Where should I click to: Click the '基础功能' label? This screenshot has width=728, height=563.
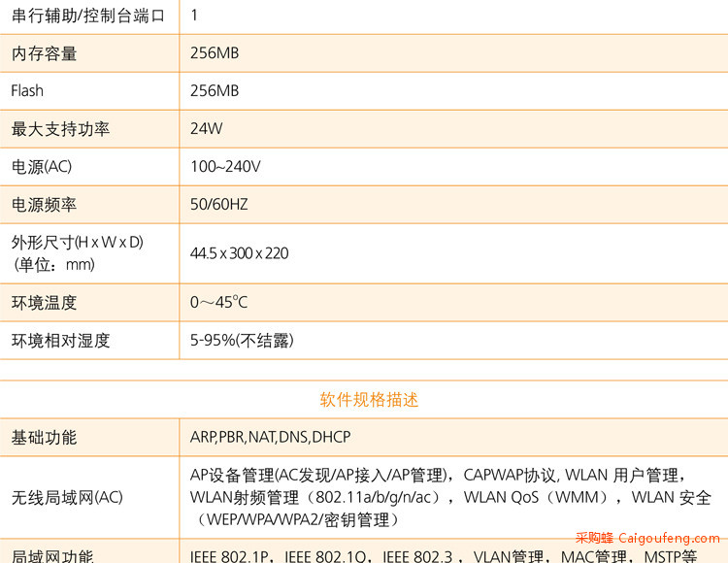coord(44,438)
